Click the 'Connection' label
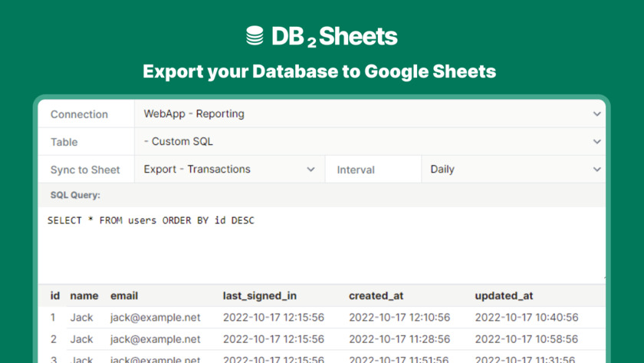The width and height of the screenshot is (644, 363). pos(79,114)
